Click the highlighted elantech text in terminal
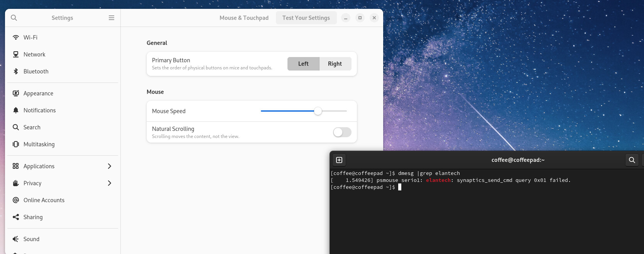Viewport: 644px width, 254px height. pos(438,180)
